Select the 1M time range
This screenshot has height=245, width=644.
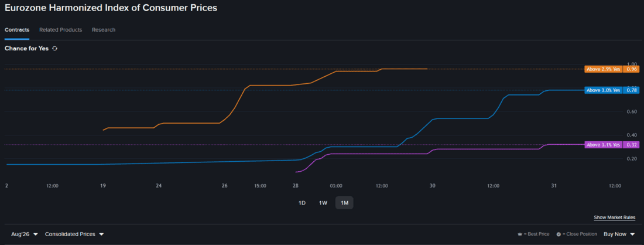click(344, 203)
